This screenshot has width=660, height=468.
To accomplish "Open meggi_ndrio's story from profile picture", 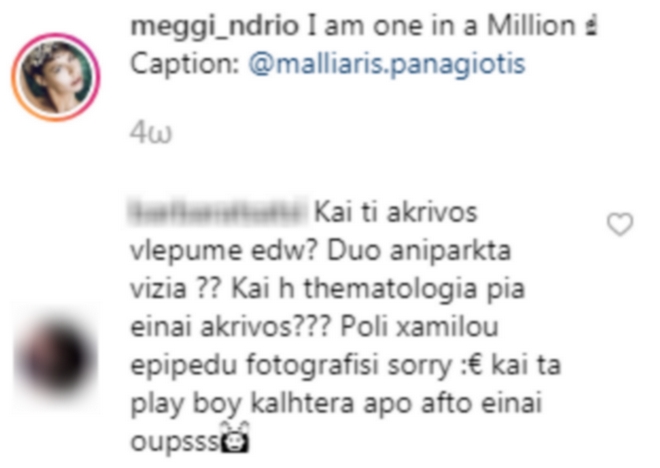I will (56, 77).
